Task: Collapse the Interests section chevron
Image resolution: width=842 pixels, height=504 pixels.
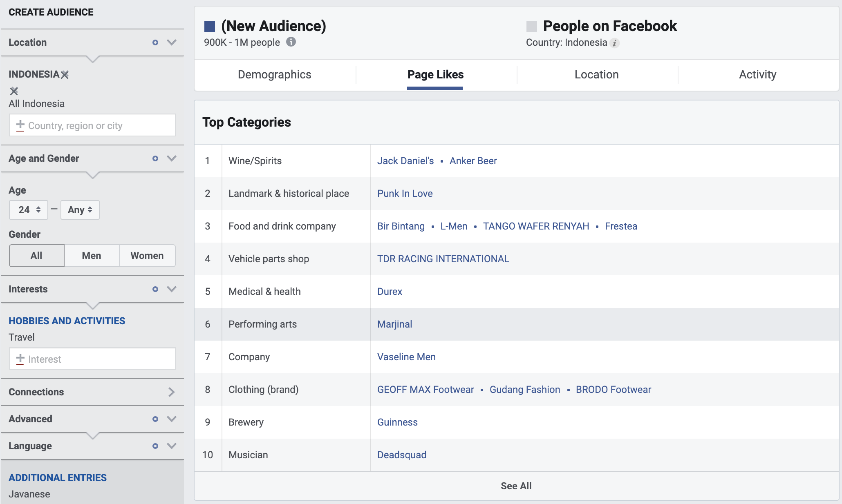Action: 172,289
